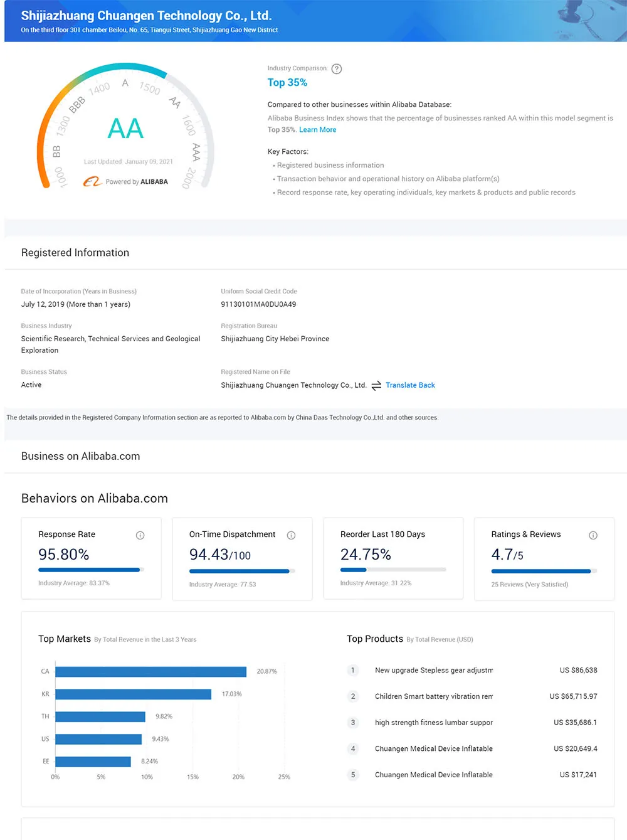Click the On-Time Dispatchment info icon

292,535
